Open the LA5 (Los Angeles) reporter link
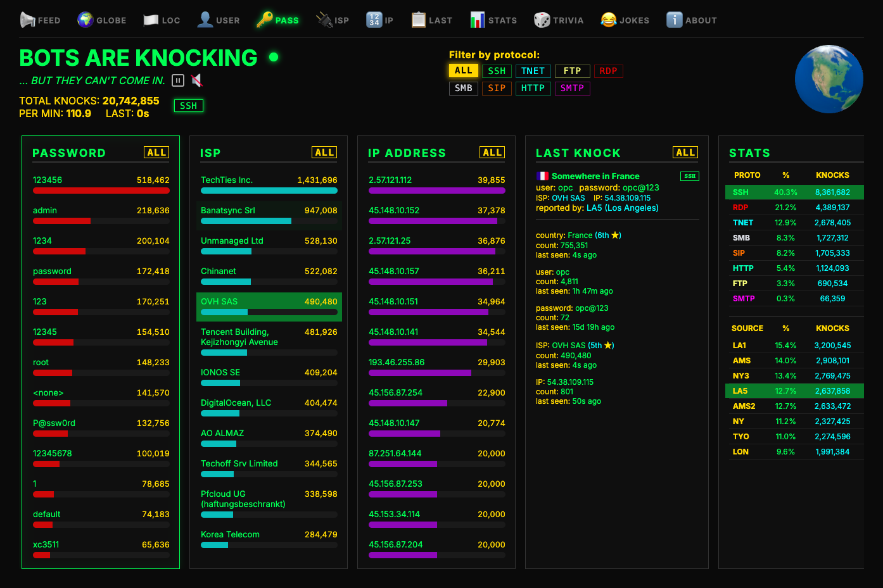The image size is (883, 588). (x=623, y=208)
